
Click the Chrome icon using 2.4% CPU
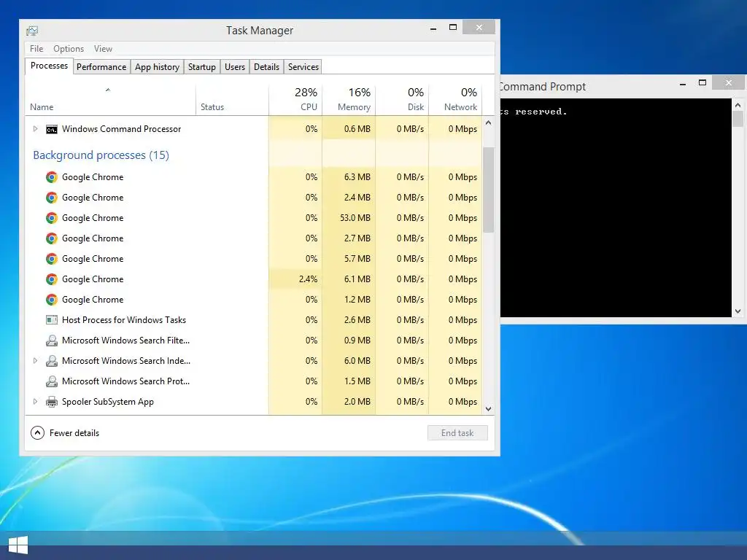[52, 279]
